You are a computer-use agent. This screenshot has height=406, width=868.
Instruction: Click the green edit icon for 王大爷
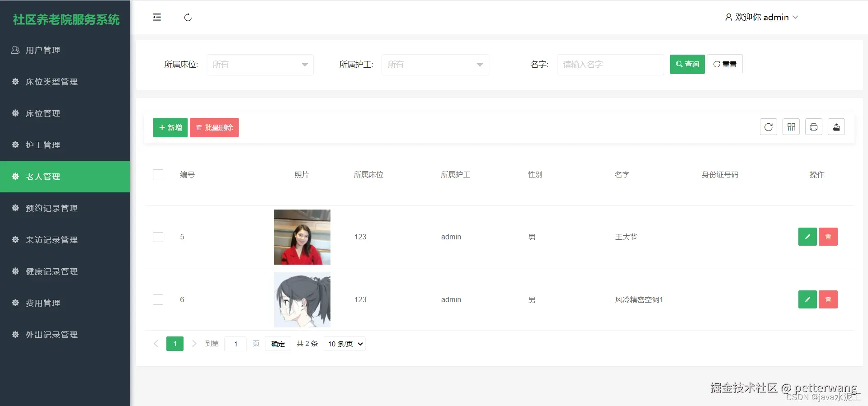tap(807, 237)
